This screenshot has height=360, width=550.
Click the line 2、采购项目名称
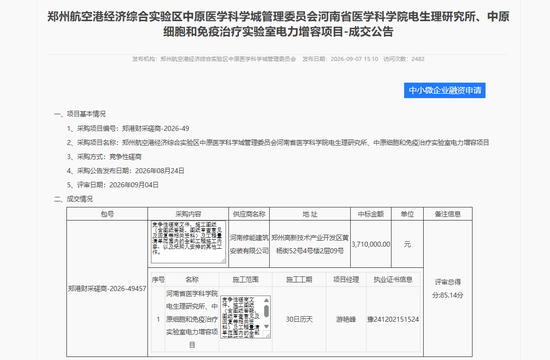point(278,142)
